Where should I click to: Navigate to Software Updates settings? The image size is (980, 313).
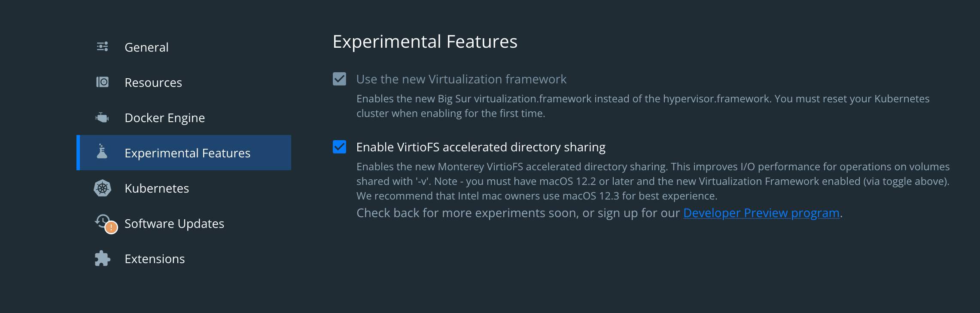point(174,223)
